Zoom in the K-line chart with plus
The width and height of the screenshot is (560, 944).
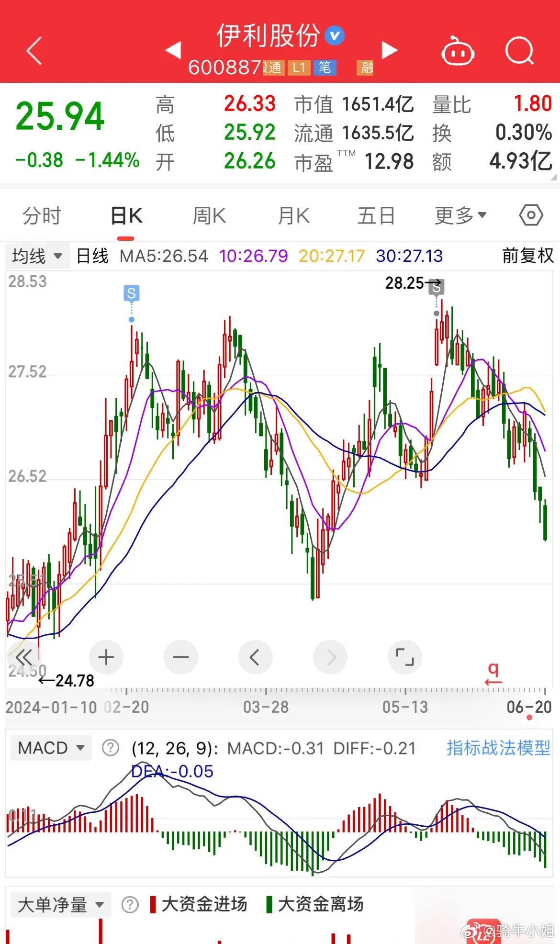tap(106, 657)
